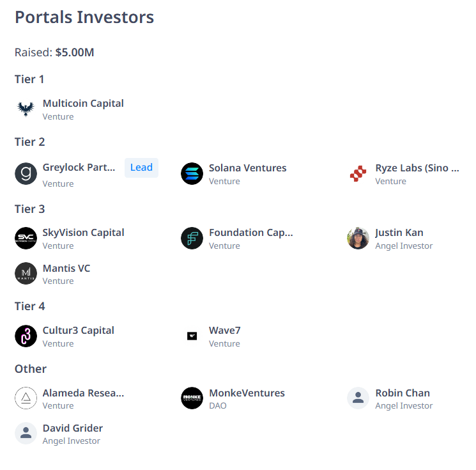The width and height of the screenshot is (476, 470).
Task: Click the SkyVision Capital SVC logo
Action: coord(26,238)
